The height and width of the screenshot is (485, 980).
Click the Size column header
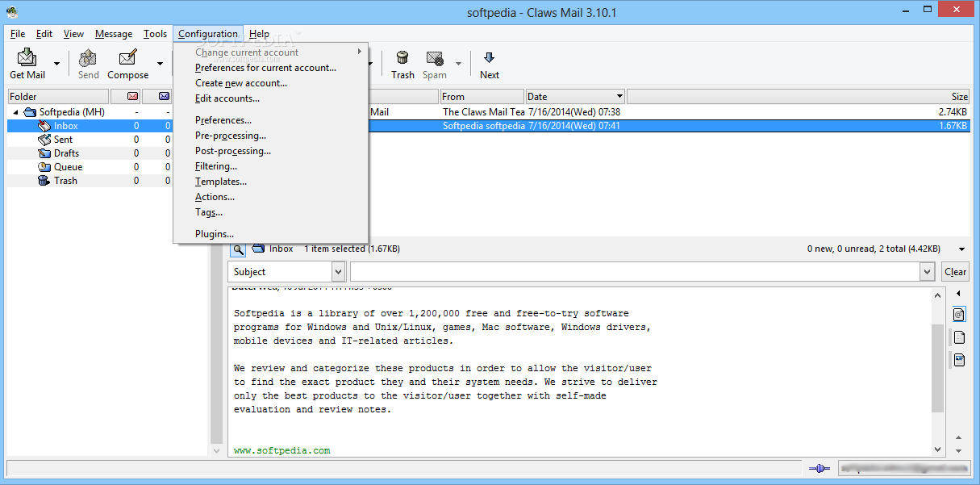point(798,97)
